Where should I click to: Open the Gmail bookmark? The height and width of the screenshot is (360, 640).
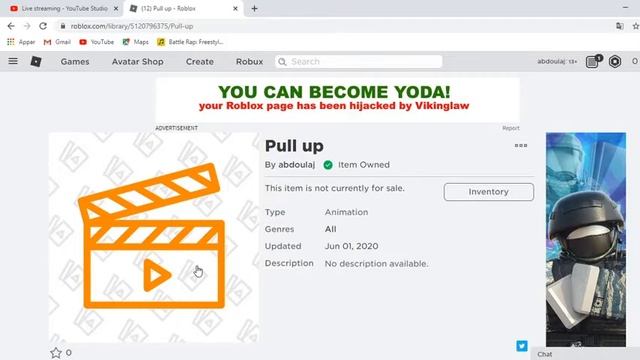point(57,42)
